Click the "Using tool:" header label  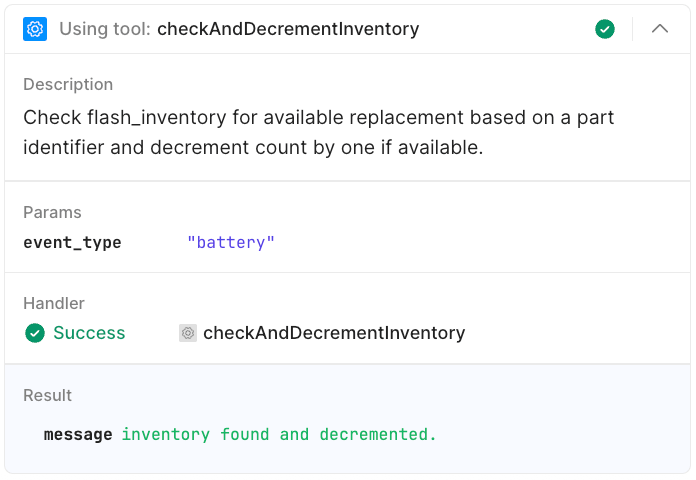click(105, 29)
